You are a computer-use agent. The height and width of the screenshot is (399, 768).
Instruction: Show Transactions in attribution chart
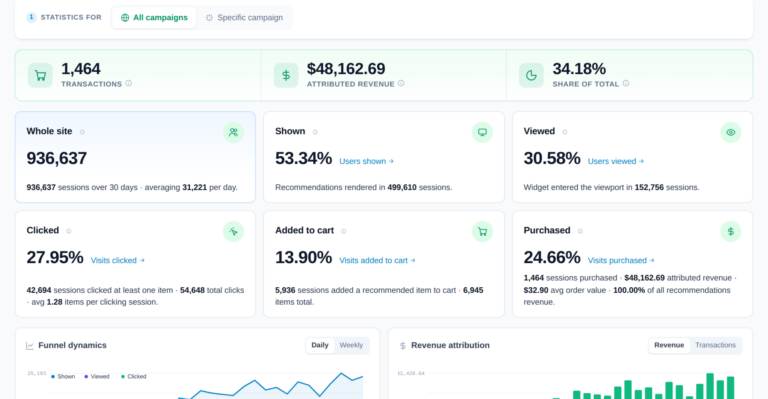click(715, 345)
